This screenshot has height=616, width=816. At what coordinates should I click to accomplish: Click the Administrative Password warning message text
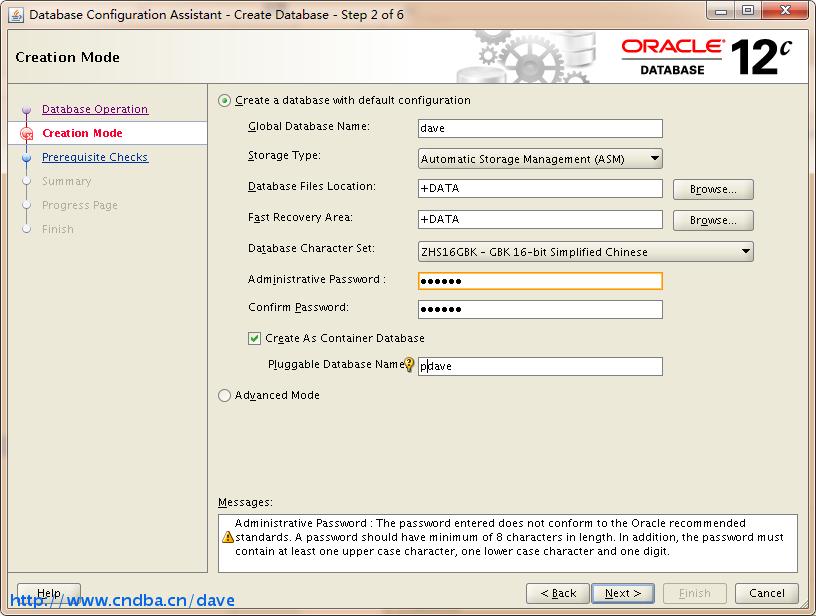pyautogui.click(x=509, y=537)
